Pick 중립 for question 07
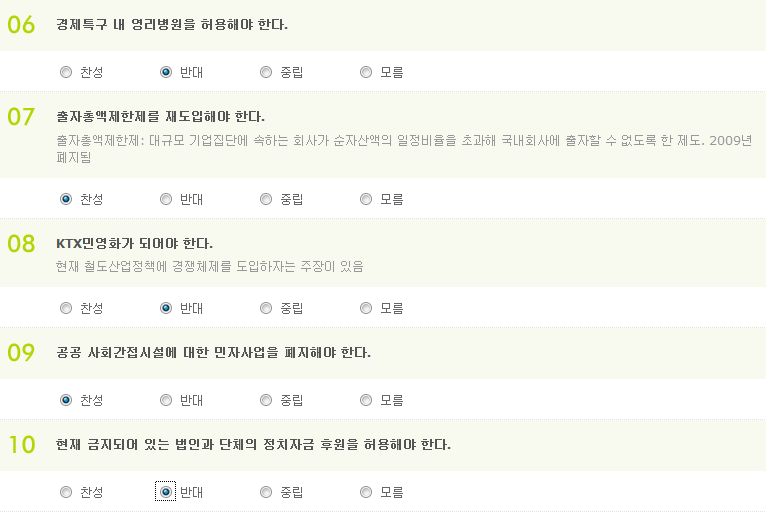766x515 pixels. (266, 199)
